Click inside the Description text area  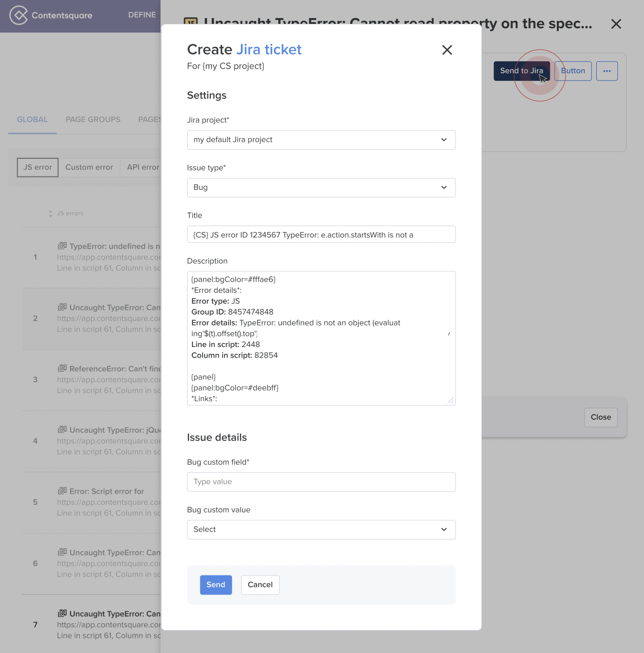pos(321,338)
